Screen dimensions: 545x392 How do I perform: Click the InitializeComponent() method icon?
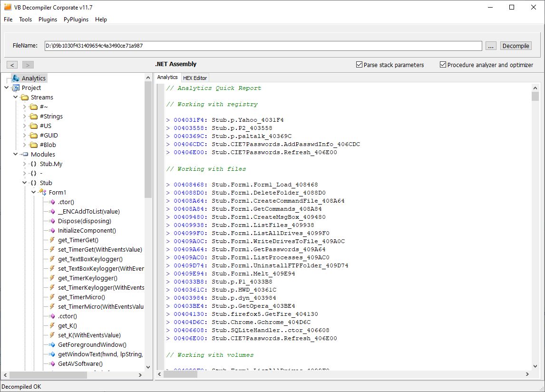click(52, 231)
